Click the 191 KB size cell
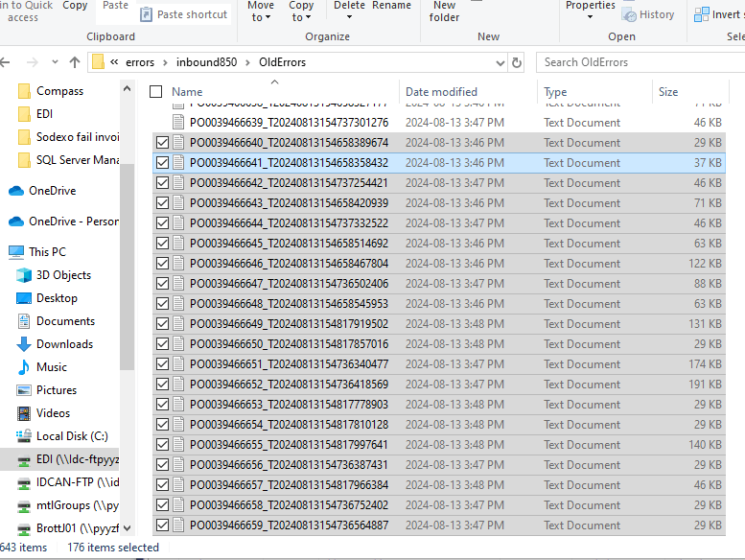The width and height of the screenshot is (745, 560). tap(705, 385)
